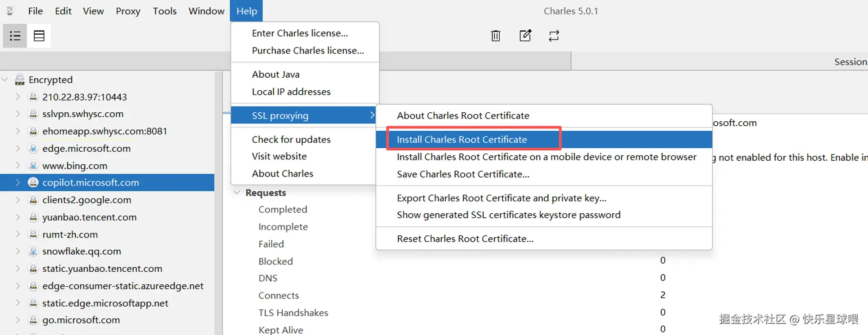Viewport: 868px width, 335px height.
Task: Choose Export Root Certificate and private key
Action: tap(544, 198)
